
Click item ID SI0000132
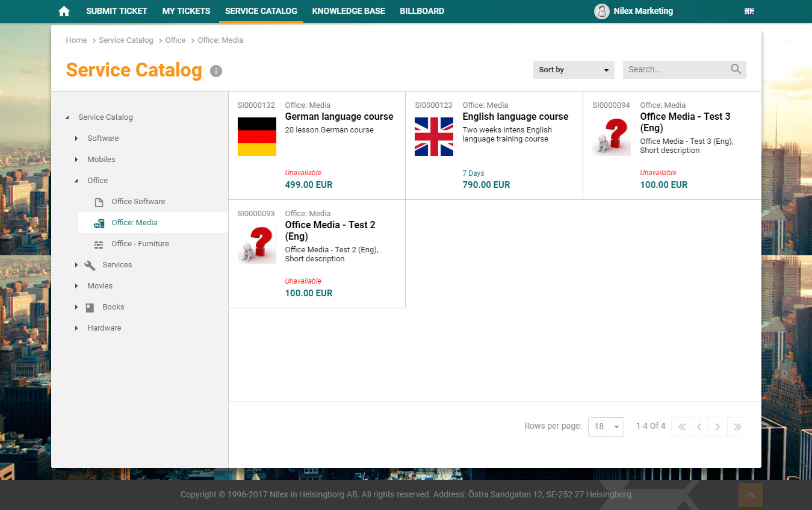256,105
